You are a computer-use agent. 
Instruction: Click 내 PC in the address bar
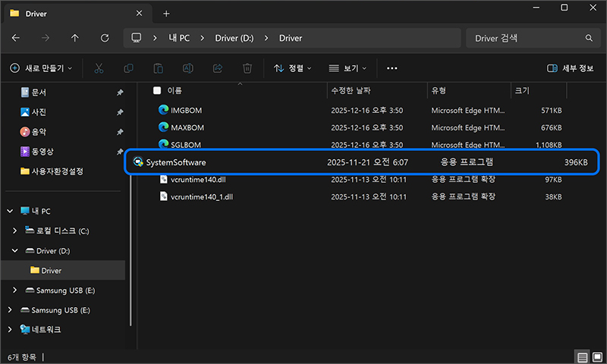[x=179, y=38]
